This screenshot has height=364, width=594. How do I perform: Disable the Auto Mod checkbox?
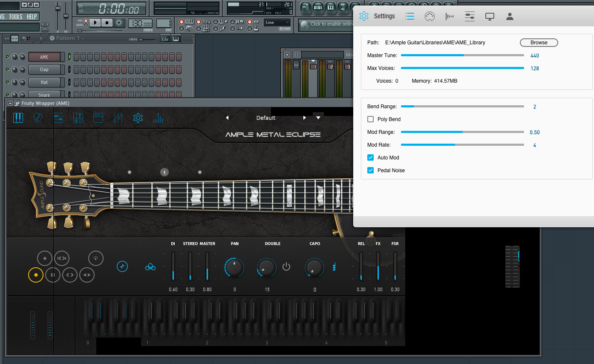click(370, 158)
